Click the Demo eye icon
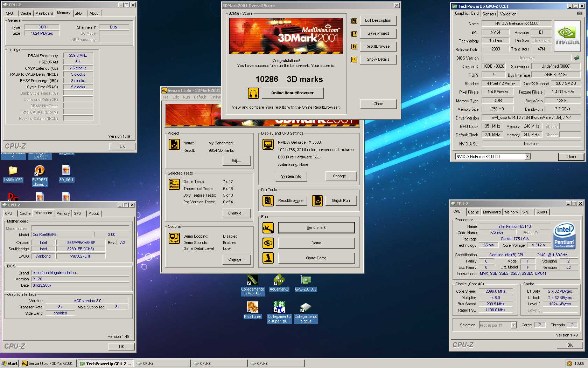 pyautogui.click(x=268, y=243)
